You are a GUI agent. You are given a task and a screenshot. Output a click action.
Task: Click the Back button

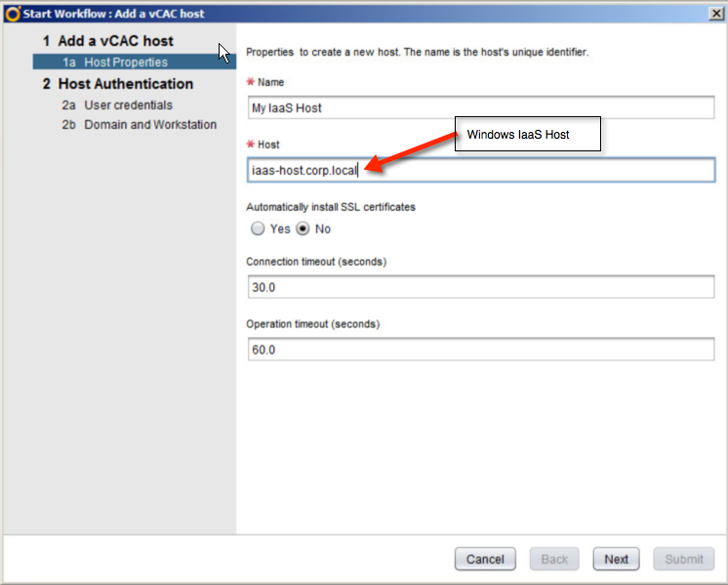554,559
